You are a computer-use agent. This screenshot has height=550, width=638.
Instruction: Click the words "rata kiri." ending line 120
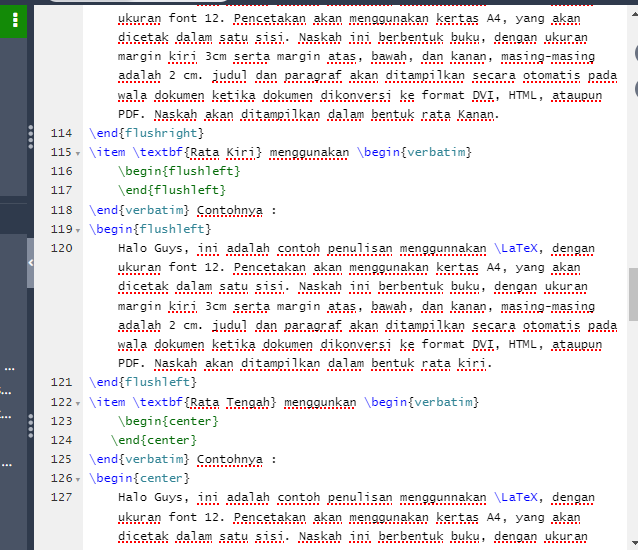point(457,363)
